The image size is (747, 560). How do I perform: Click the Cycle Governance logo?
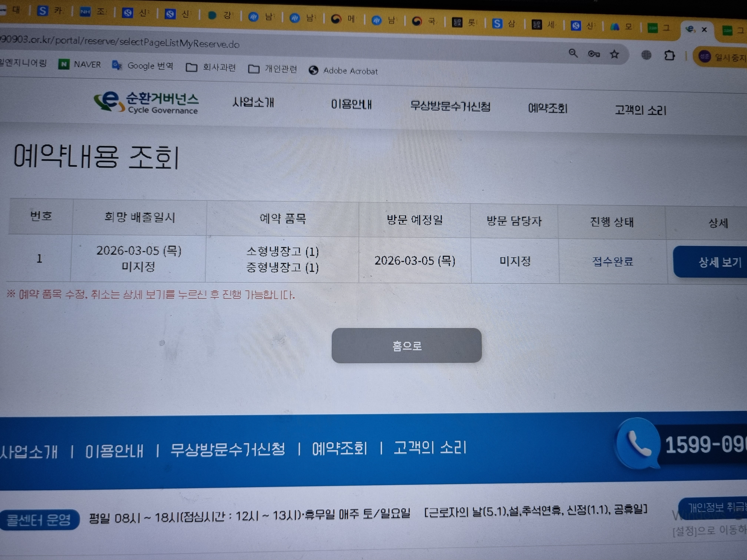click(x=146, y=102)
